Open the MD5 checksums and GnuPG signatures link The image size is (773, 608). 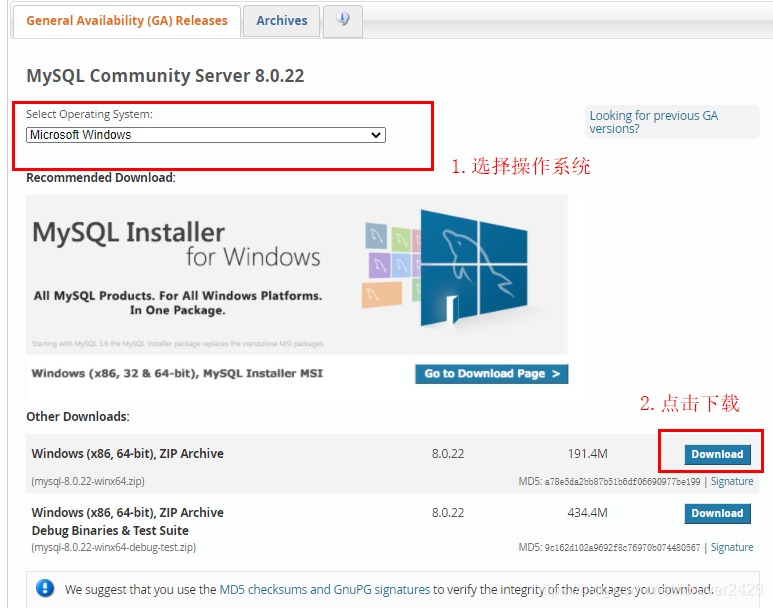tap(325, 589)
